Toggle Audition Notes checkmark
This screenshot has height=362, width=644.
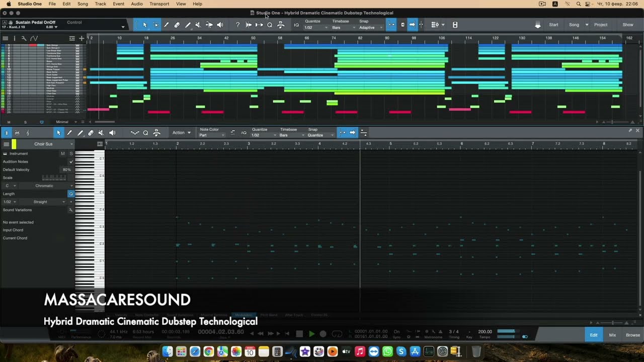[x=71, y=162]
